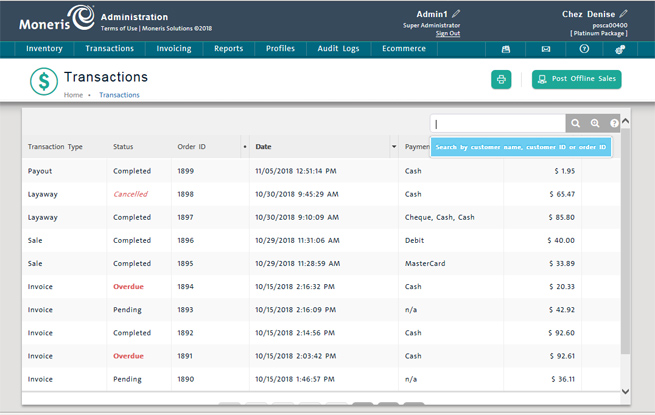Viewport: 655px width, 415px height.
Task: Open the mail envelope icon in navbar
Action: point(546,49)
